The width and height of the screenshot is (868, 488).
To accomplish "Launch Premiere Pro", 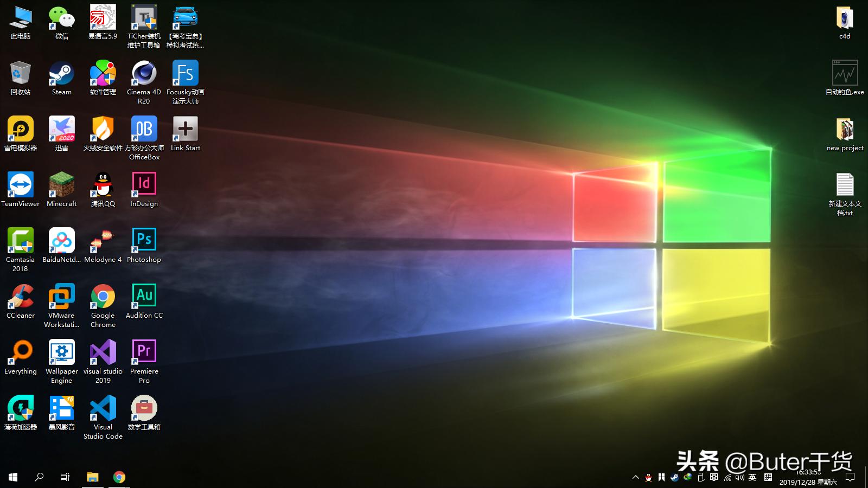I will [143, 352].
